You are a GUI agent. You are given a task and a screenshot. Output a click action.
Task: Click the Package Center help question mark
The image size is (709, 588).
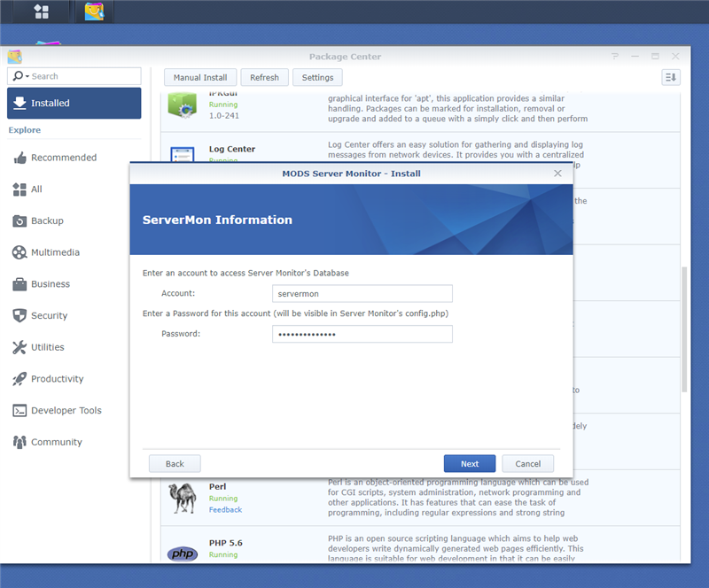click(x=615, y=57)
